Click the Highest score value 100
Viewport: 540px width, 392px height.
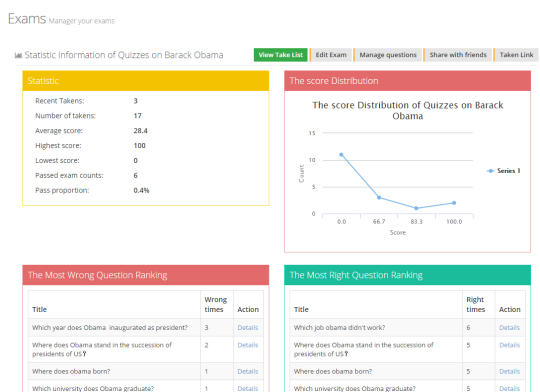(x=139, y=145)
